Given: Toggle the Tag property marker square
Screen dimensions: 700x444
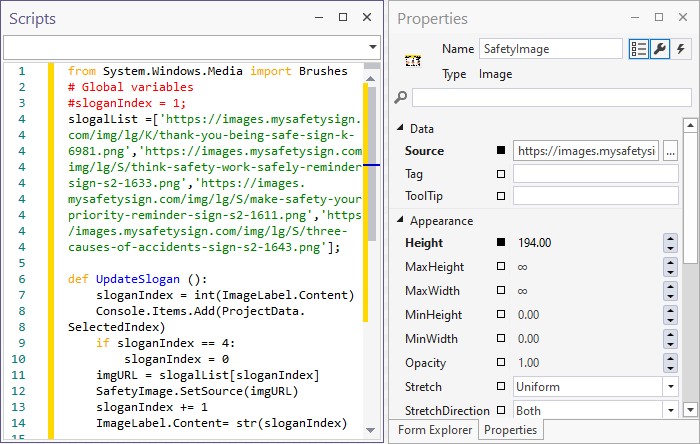Looking at the screenshot, I should 501,174.
